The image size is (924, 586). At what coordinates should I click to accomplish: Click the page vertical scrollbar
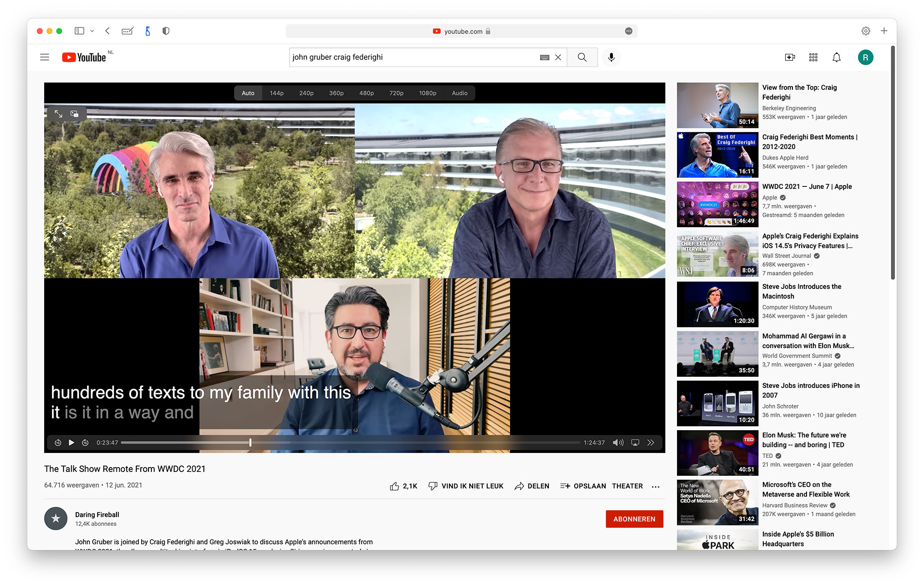click(x=893, y=163)
